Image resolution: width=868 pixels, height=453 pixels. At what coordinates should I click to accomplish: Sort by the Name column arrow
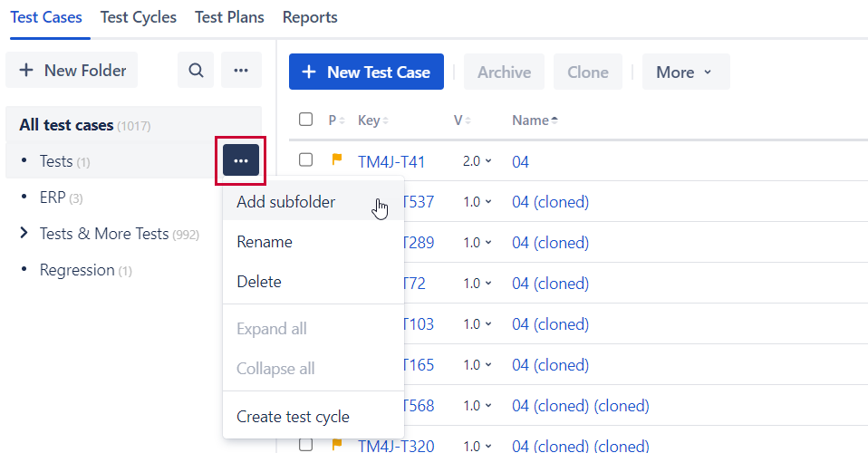[x=555, y=120]
